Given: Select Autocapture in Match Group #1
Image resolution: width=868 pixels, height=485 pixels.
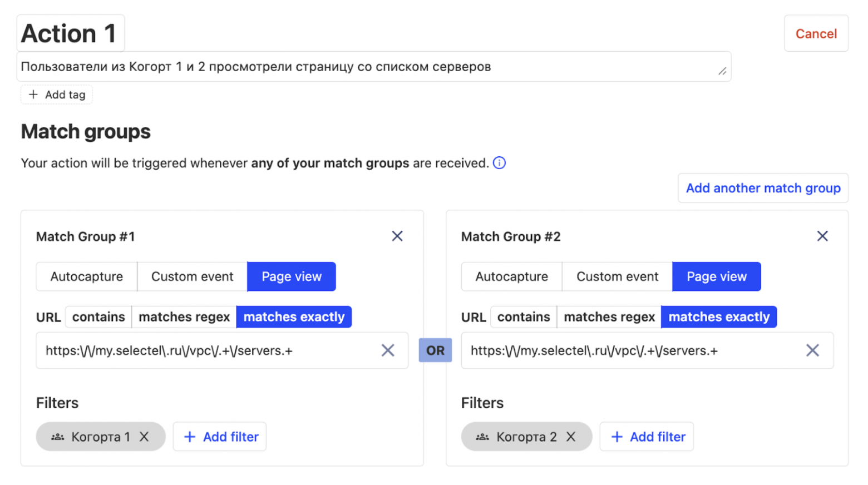Looking at the screenshot, I should tap(87, 276).
